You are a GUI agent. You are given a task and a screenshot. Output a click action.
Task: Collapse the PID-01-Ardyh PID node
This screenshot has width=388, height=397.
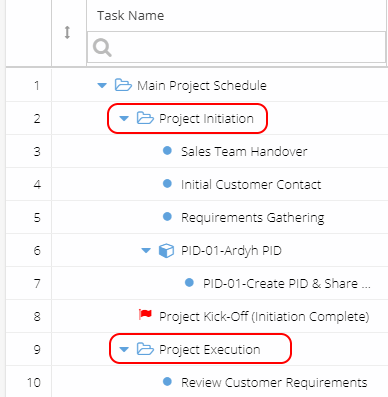click(x=146, y=250)
